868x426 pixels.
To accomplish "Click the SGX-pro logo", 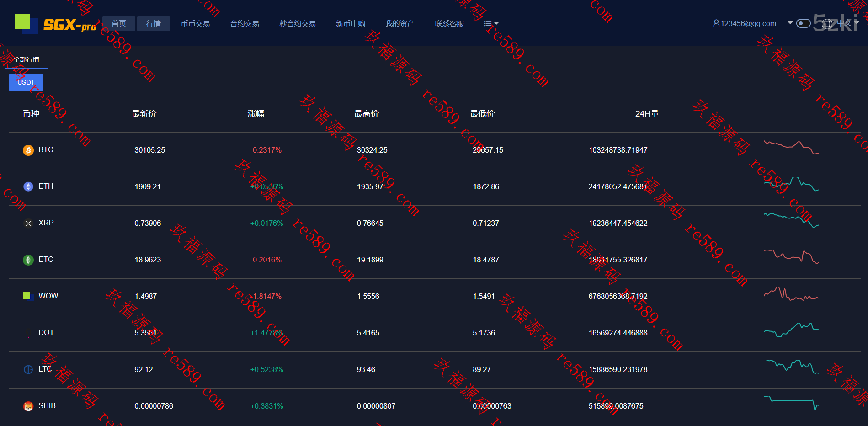I will pos(55,24).
